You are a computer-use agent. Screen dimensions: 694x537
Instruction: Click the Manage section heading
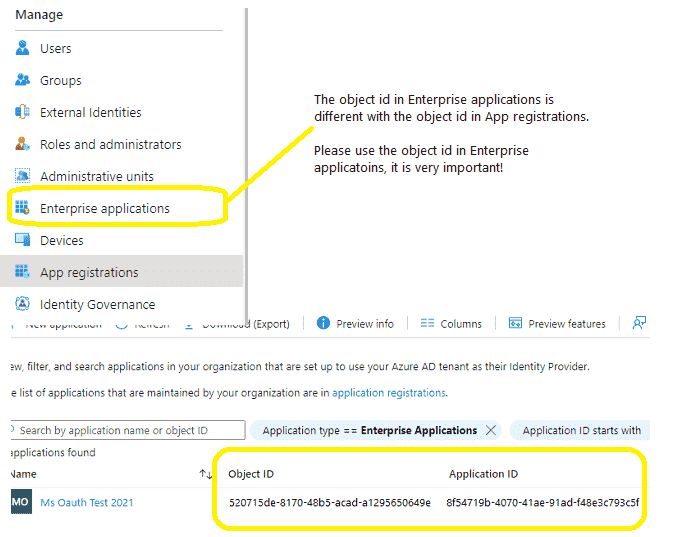[39, 15]
